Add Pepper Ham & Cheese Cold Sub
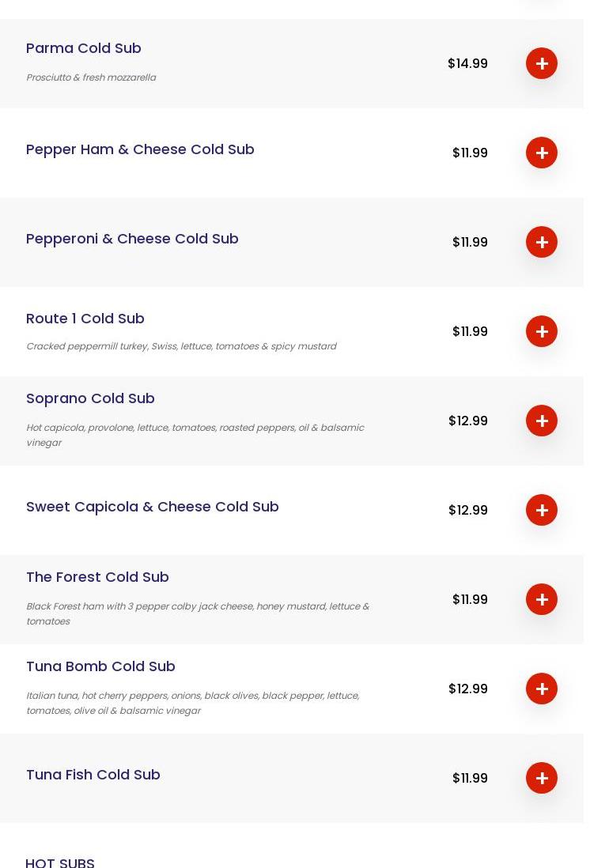 (x=541, y=153)
